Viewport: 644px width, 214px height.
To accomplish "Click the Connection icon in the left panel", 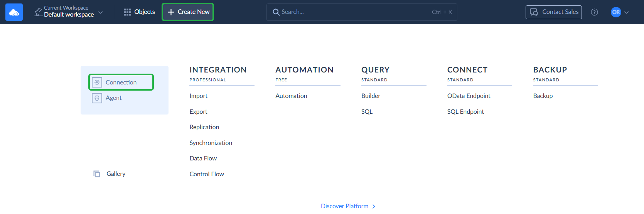I will (97, 82).
